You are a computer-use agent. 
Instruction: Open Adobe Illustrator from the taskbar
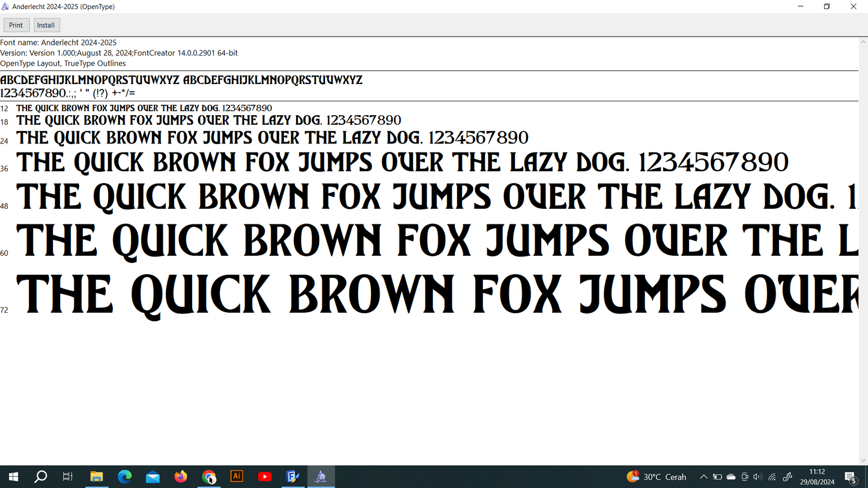pos(237,477)
